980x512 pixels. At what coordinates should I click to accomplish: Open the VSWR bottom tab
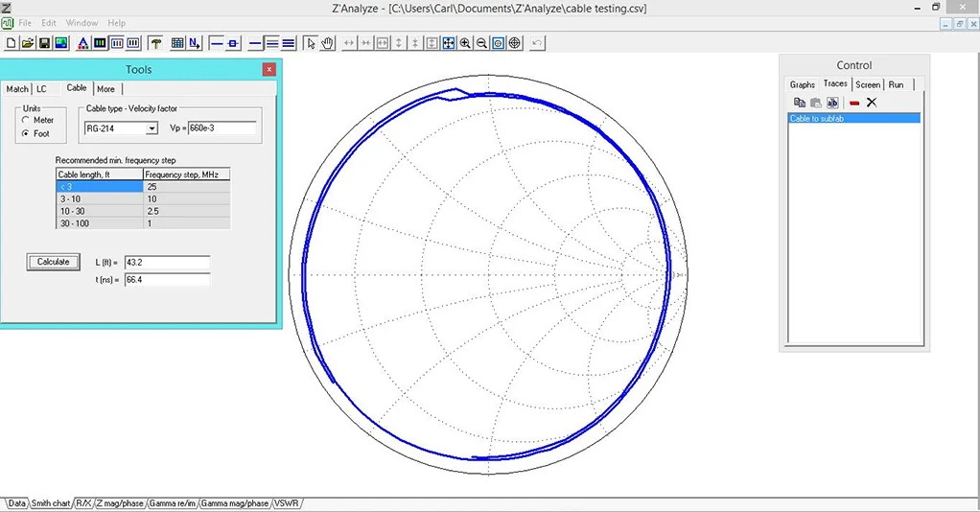coord(287,503)
